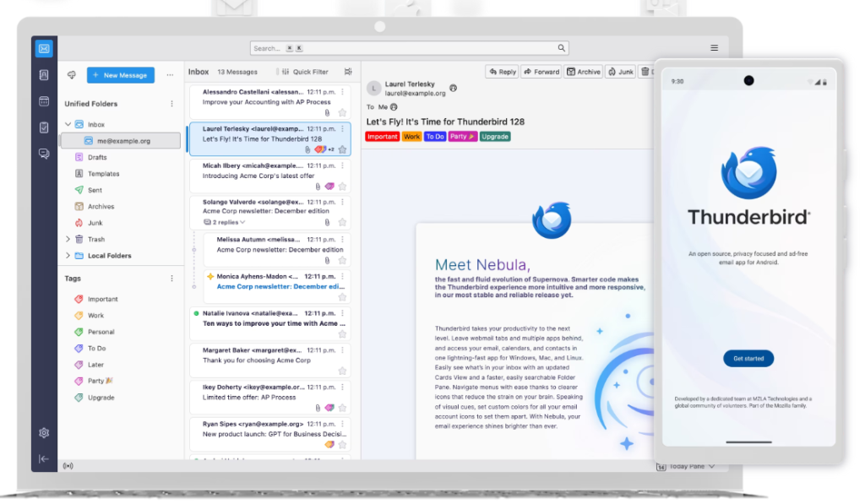
Task: Click the New Message button
Action: 120,75
